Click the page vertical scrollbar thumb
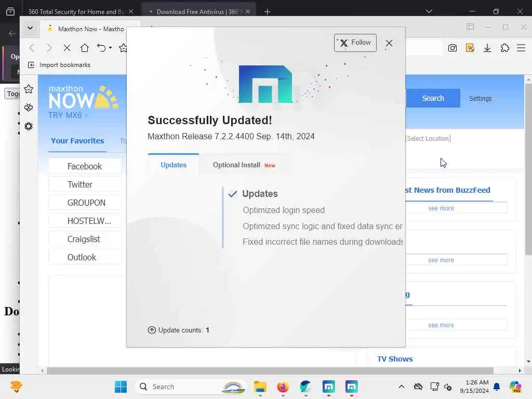 (528, 169)
